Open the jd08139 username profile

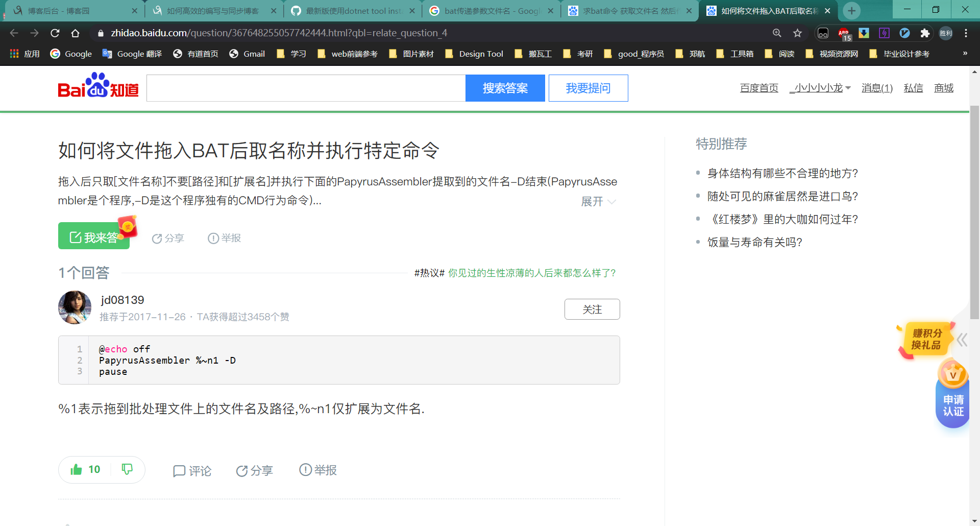tap(122, 300)
